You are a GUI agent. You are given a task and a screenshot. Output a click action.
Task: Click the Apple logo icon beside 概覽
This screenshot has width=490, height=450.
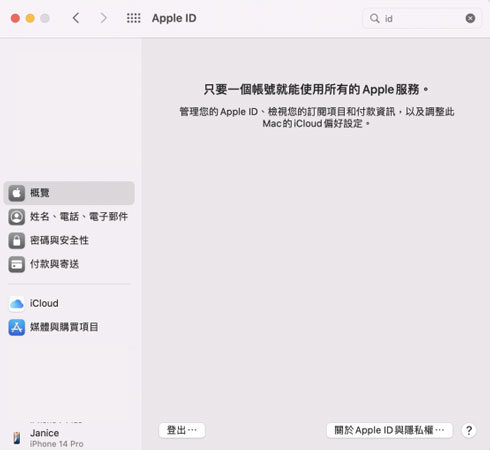pyautogui.click(x=17, y=193)
